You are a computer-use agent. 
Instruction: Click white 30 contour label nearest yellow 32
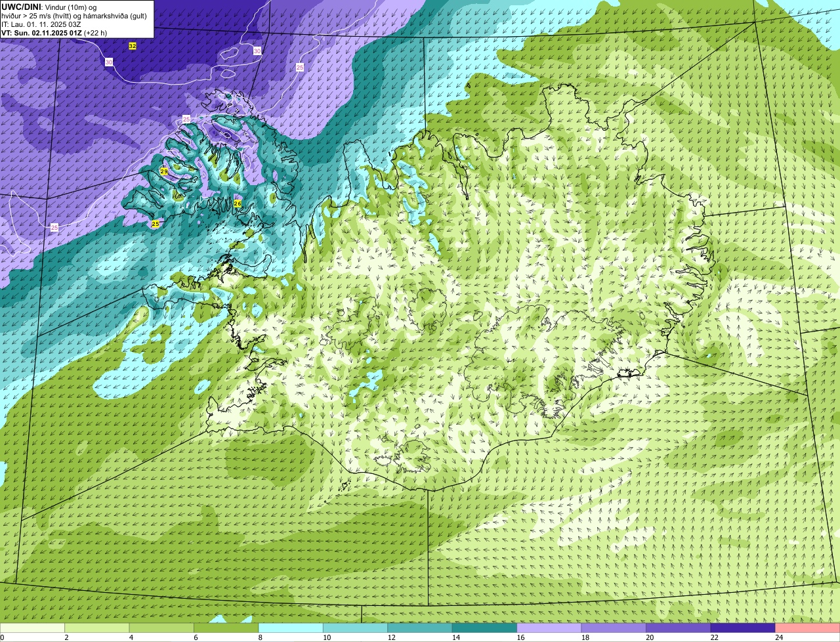[x=109, y=62]
